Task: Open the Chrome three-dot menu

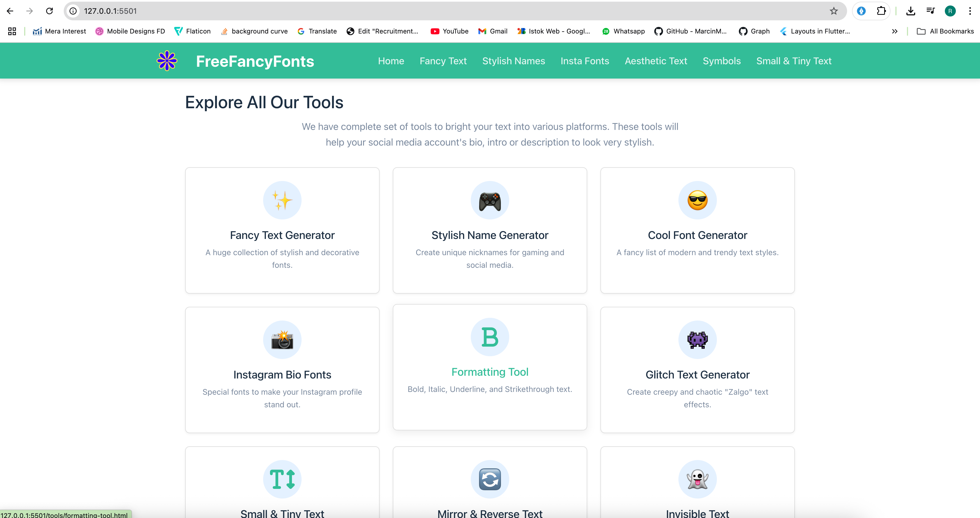Action: pyautogui.click(x=970, y=11)
